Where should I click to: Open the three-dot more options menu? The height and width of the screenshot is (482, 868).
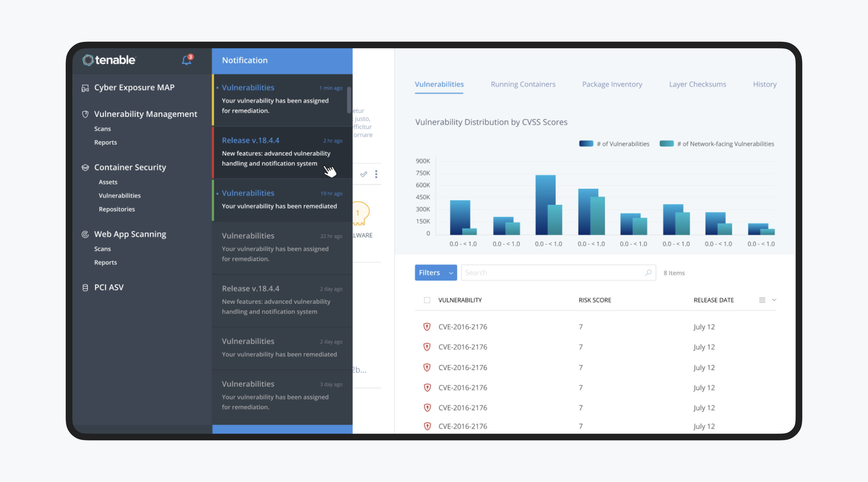(376, 174)
